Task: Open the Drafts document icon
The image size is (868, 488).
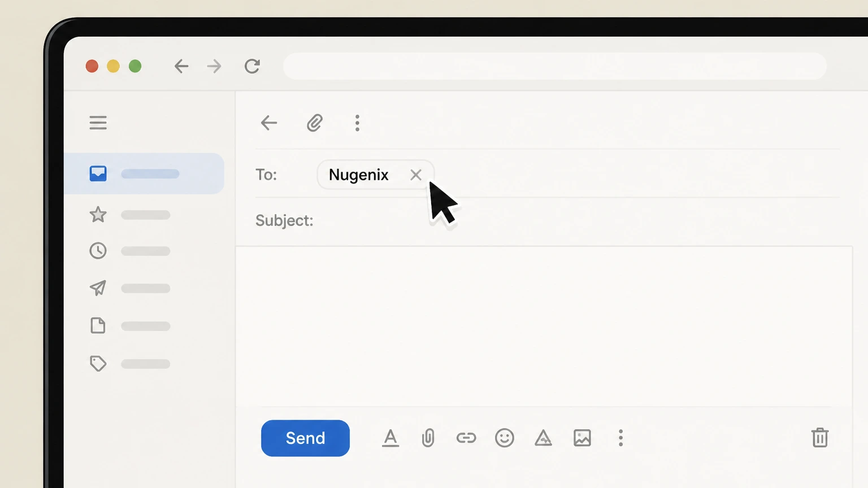Action: (x=98, y=326)
